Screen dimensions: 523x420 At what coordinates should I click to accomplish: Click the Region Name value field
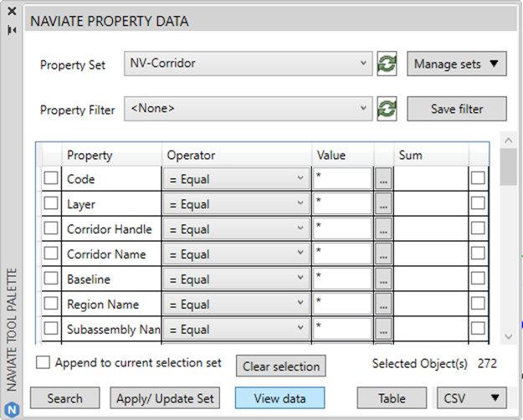point(342,304)
